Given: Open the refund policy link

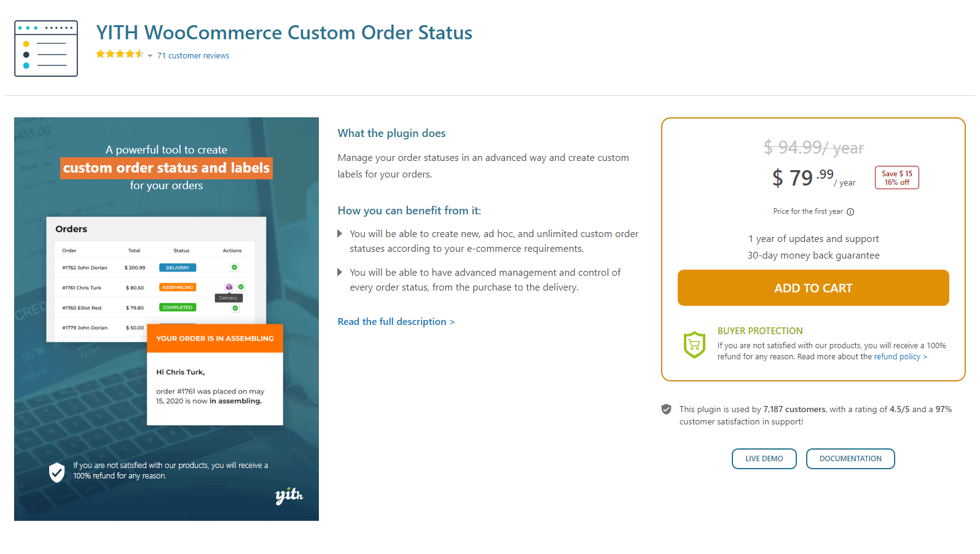Looking at the screenshot, I should coord(900,357).
